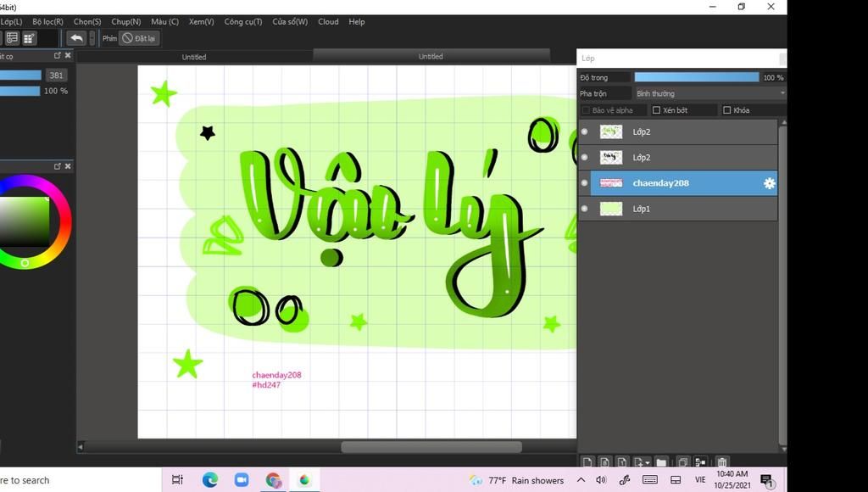Enable the Xén bớt clipping checkbox
This screenshot has height=492, width=868.
[657, 110]
